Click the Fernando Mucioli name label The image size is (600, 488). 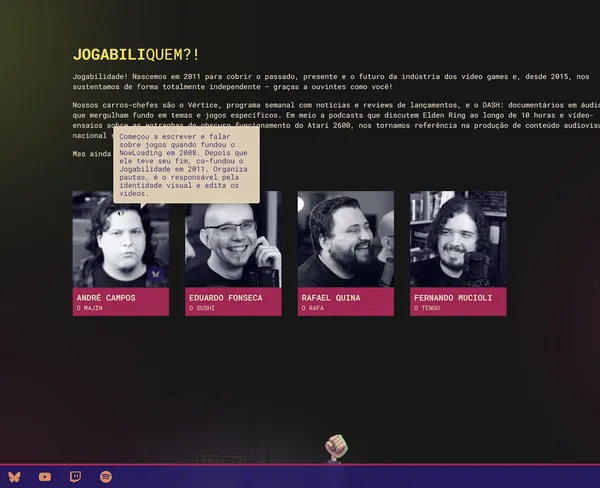453,298
